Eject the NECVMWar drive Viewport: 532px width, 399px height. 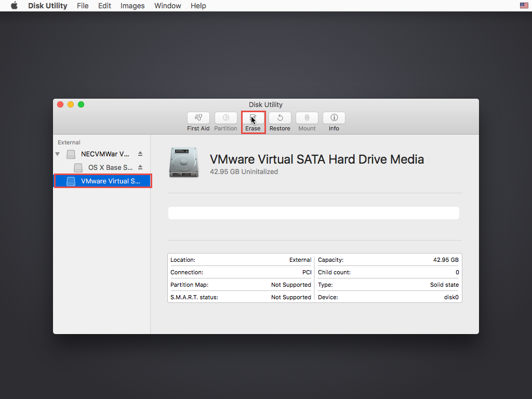click(140, 154)
